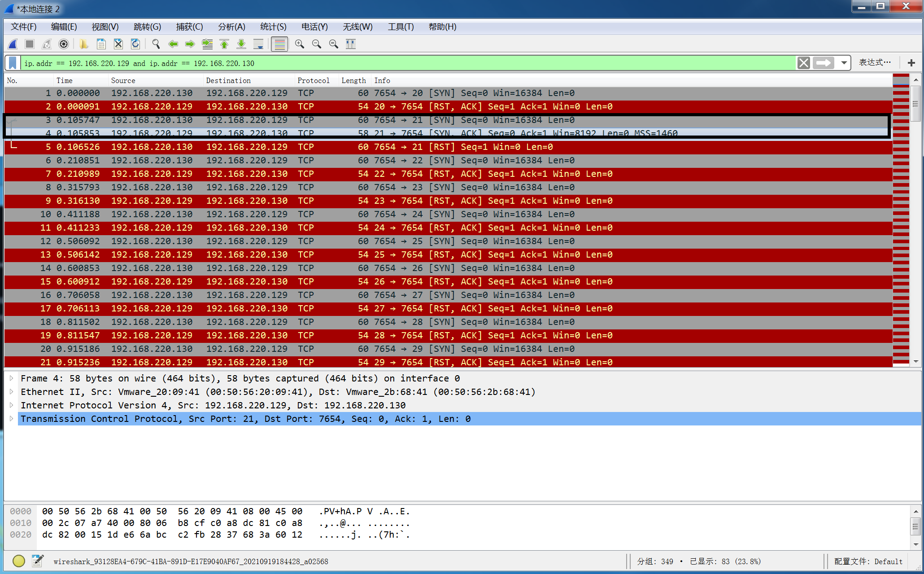Sort by the Length column header

pyautogui.click(x=355, y=80)
